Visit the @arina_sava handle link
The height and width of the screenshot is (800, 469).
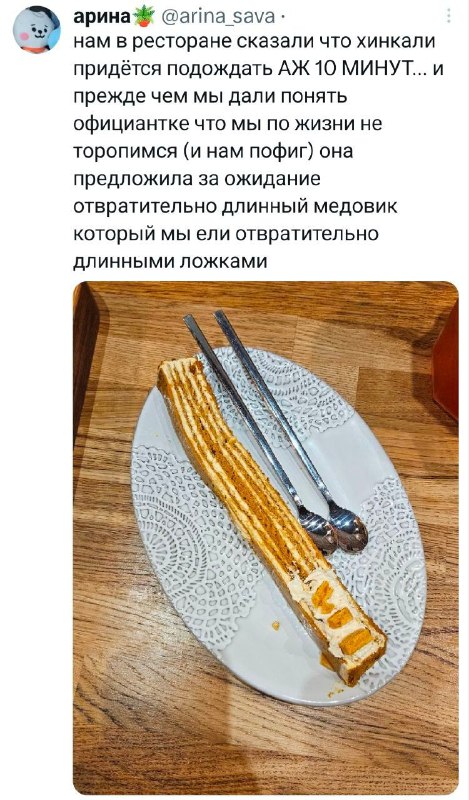(x=218, y=17)
